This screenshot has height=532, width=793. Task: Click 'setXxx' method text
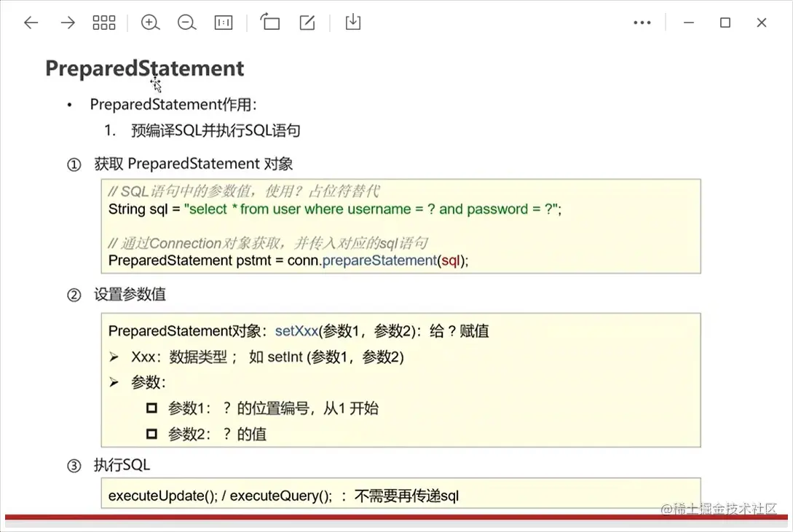point(296,331)
